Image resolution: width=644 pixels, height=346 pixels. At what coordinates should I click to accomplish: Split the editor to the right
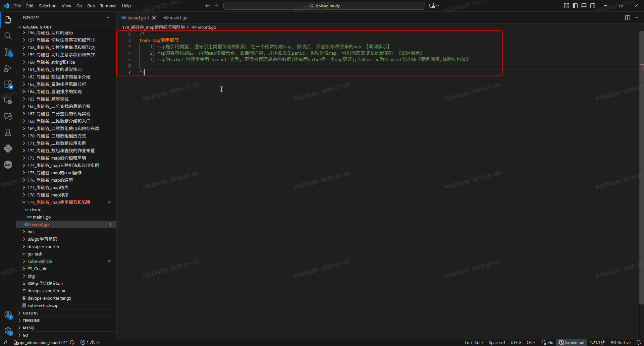[628, 18]
